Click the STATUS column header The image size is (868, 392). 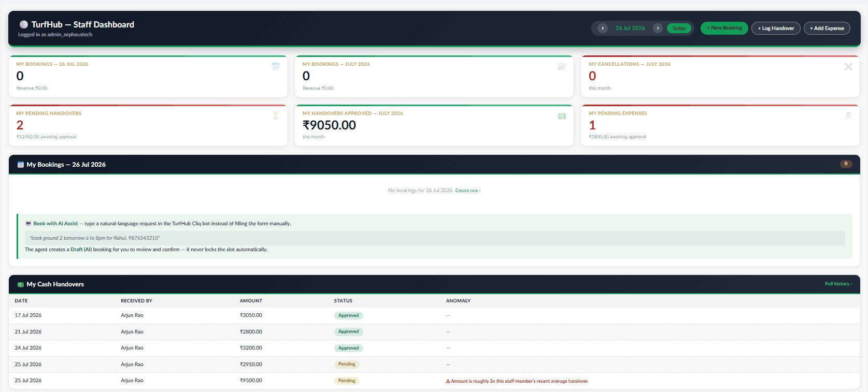tap(343, 301)
